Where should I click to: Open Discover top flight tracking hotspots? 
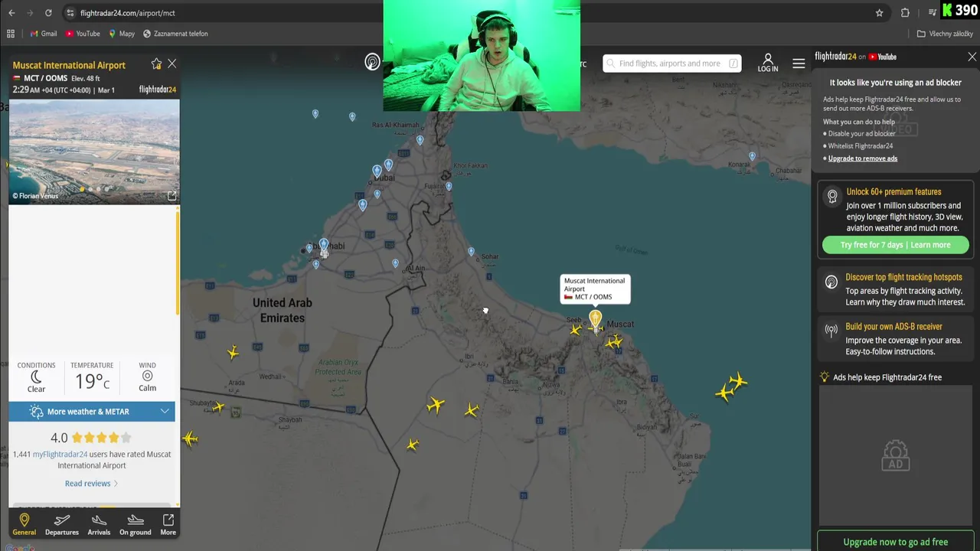(896, 289)
